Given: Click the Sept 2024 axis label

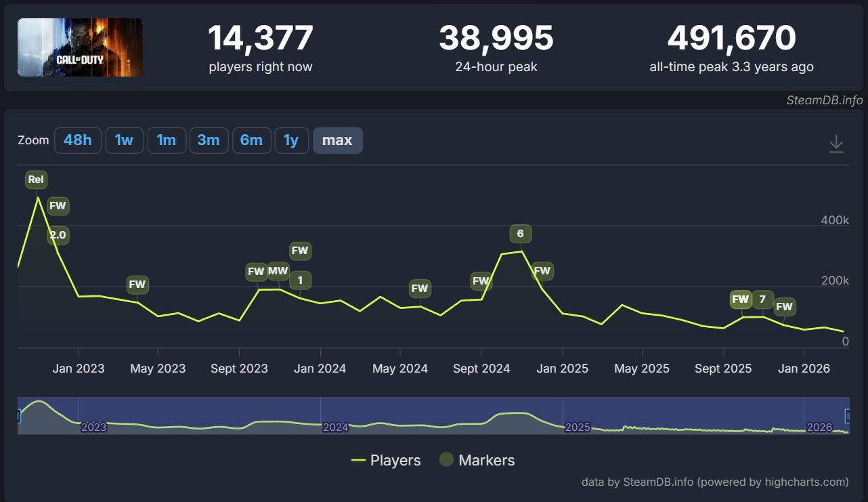Looking at the screenshot, I should (x=481, y=369).
